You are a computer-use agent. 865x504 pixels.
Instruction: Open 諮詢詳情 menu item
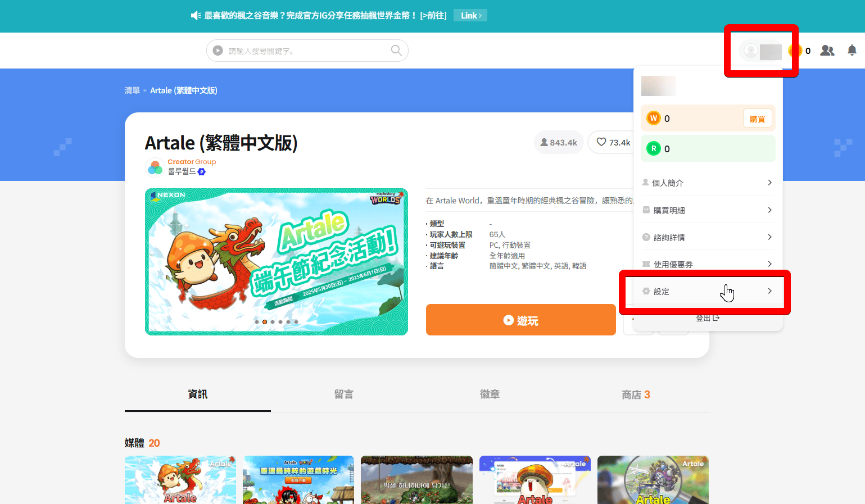(x=708, y=237)
